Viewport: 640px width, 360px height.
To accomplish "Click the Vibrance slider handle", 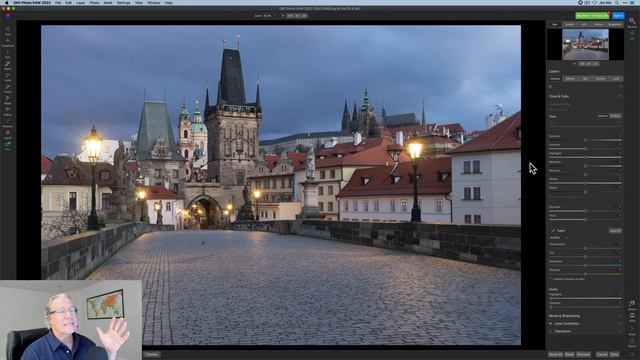I will tap(585, 274).
